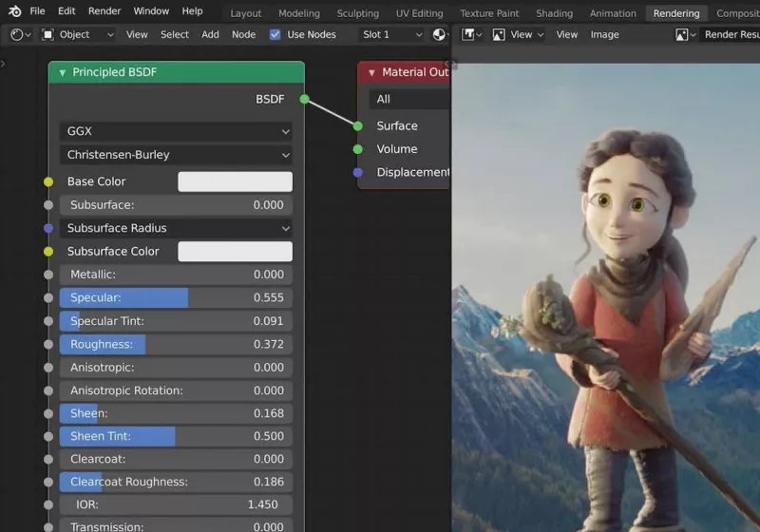Viewport: 760px width, 532px height.
Task: Open the GGX distribution dropdown
Action: (x=176, y=131)
